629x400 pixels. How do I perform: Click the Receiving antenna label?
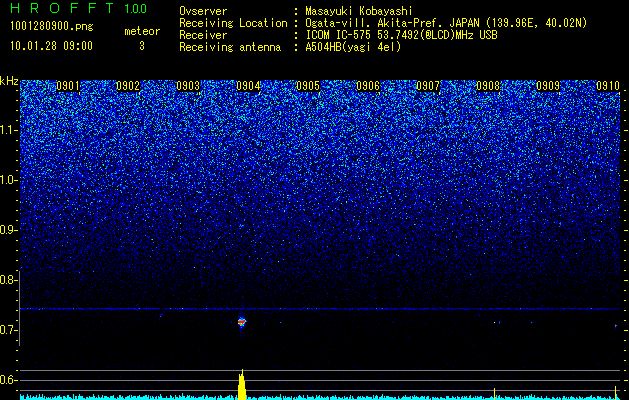(230, 47)
